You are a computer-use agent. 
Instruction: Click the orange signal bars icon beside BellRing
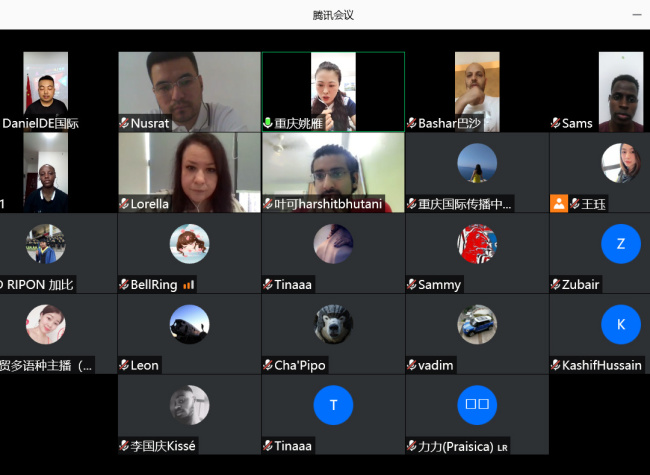[188, 285]
